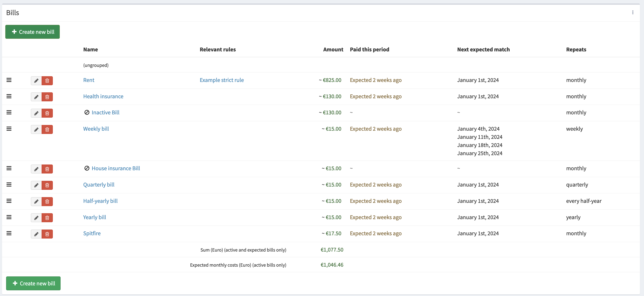
Task: Open the panel options via three-dot menu
Action: [x=633, y=12]
